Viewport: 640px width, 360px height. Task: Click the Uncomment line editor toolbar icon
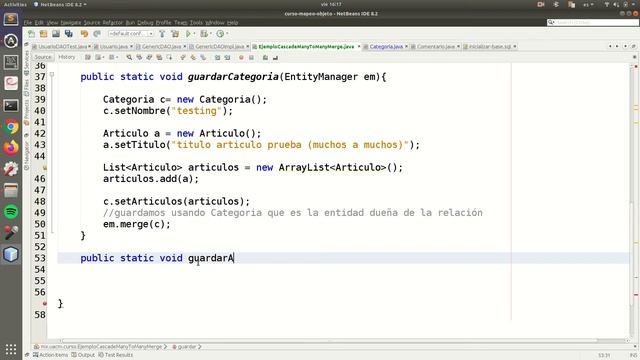pos(276,58)
